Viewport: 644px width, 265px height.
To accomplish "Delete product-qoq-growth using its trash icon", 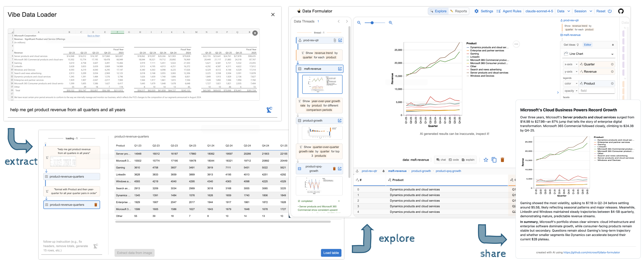I will [334, 169].
